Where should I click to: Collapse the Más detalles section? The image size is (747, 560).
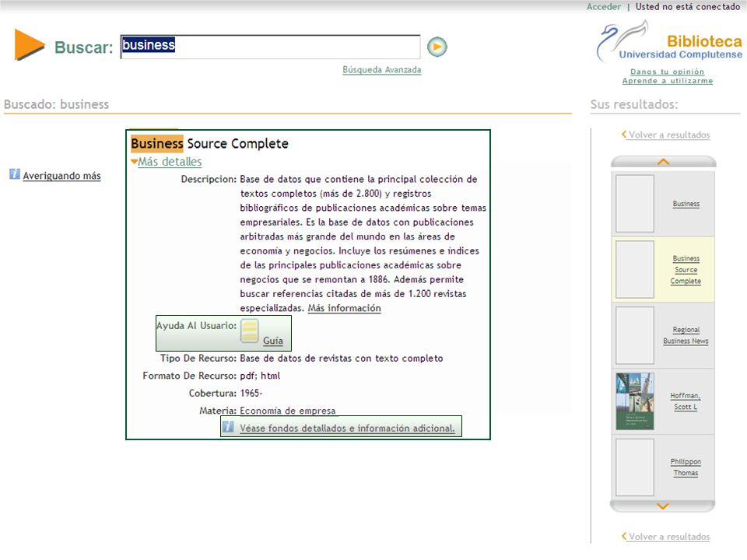point(167,162)
